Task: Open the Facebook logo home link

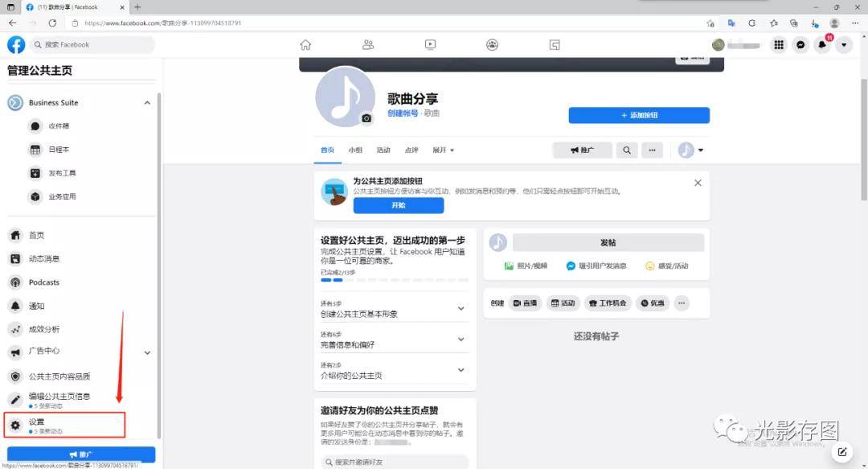Action: tap(16, 45)
